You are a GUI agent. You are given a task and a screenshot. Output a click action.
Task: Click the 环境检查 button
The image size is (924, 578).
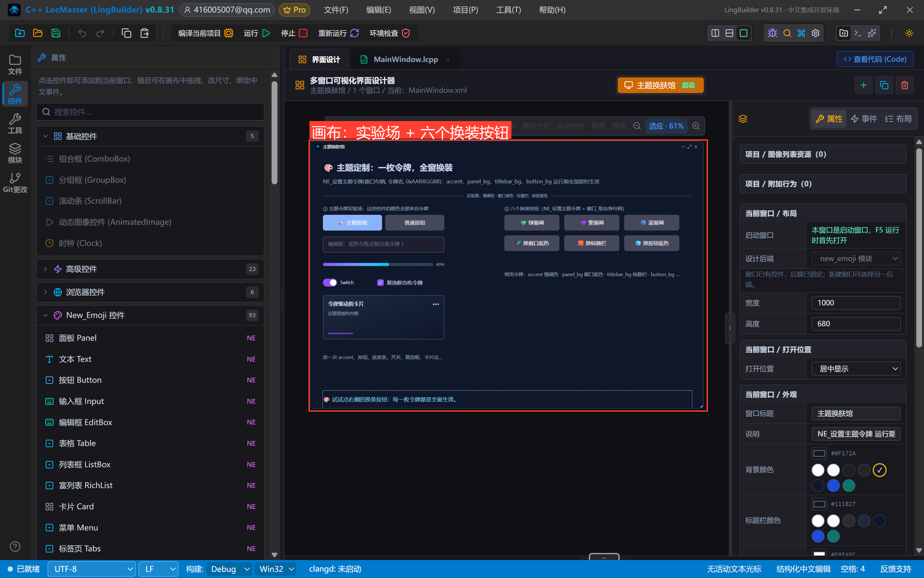click(389, 33)
